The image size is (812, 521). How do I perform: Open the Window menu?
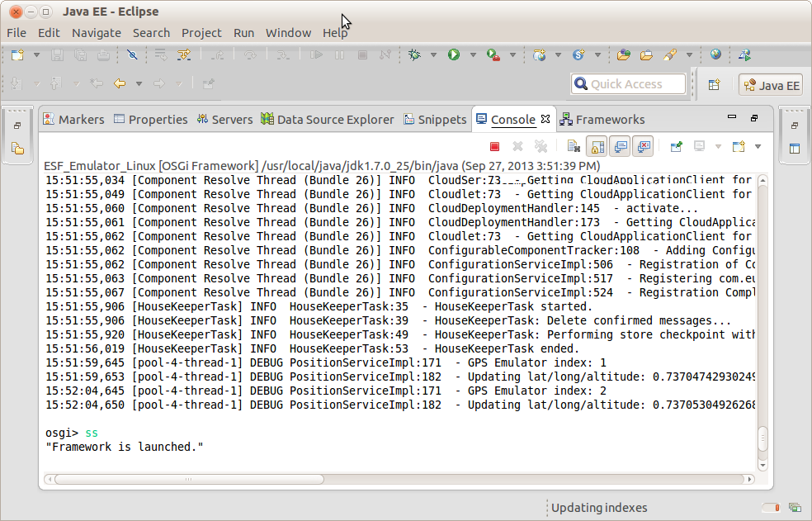tap(289, 33)
